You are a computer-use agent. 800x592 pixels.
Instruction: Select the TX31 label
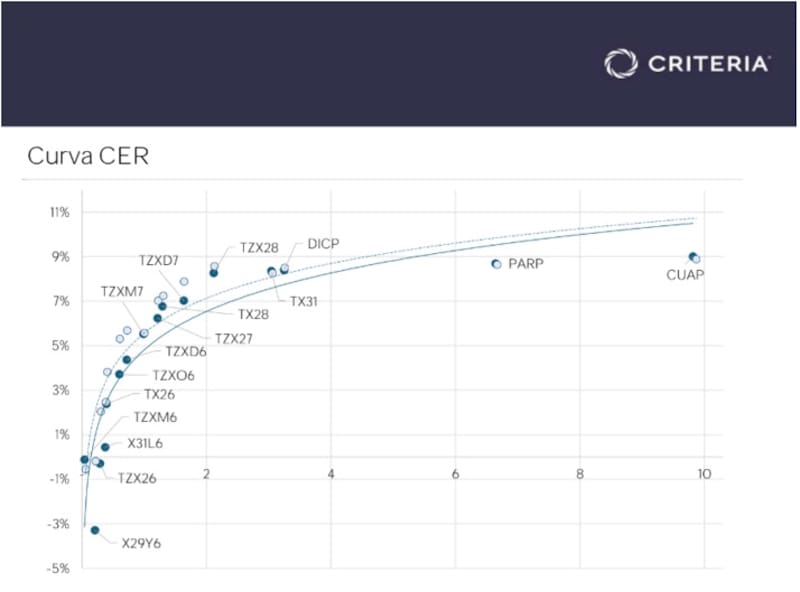click(304, 300)
